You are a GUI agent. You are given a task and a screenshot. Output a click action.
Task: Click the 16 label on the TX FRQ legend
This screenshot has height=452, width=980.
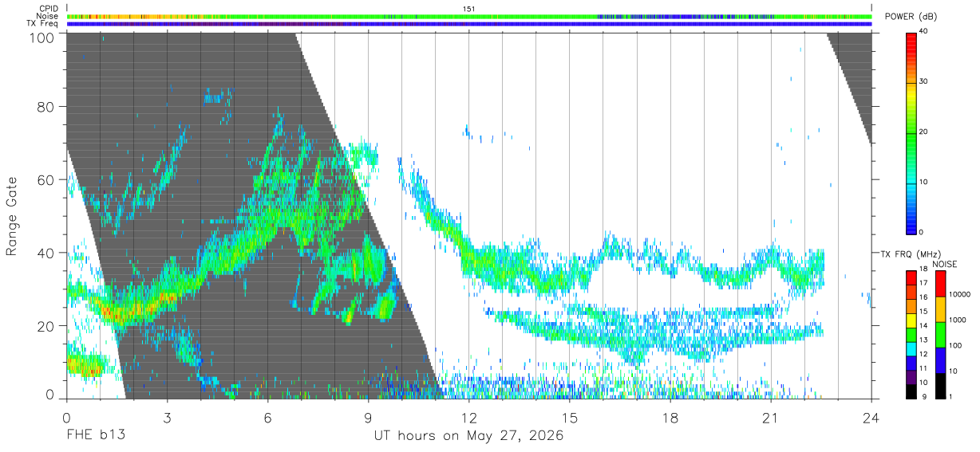(x=923, y=297)
